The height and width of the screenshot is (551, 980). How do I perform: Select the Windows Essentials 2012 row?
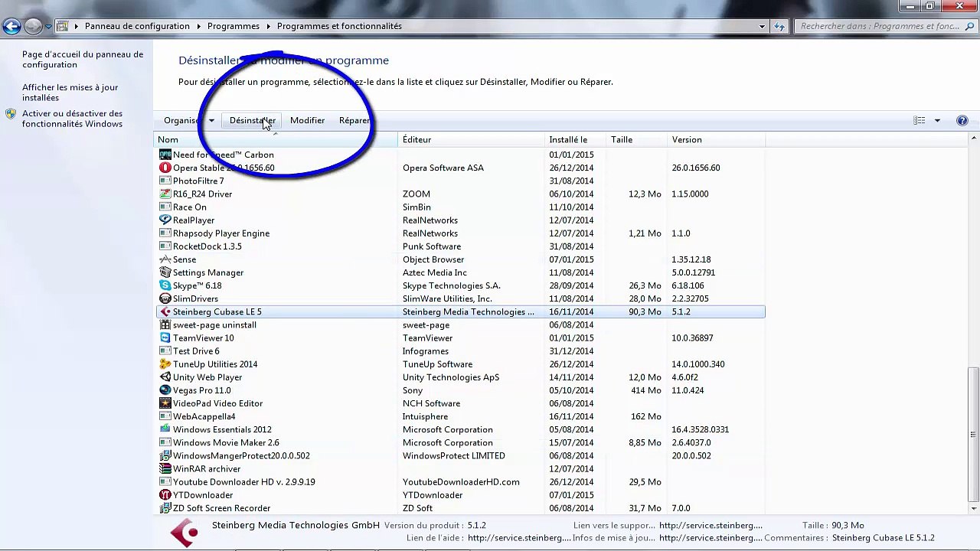[x=460, y=429]
